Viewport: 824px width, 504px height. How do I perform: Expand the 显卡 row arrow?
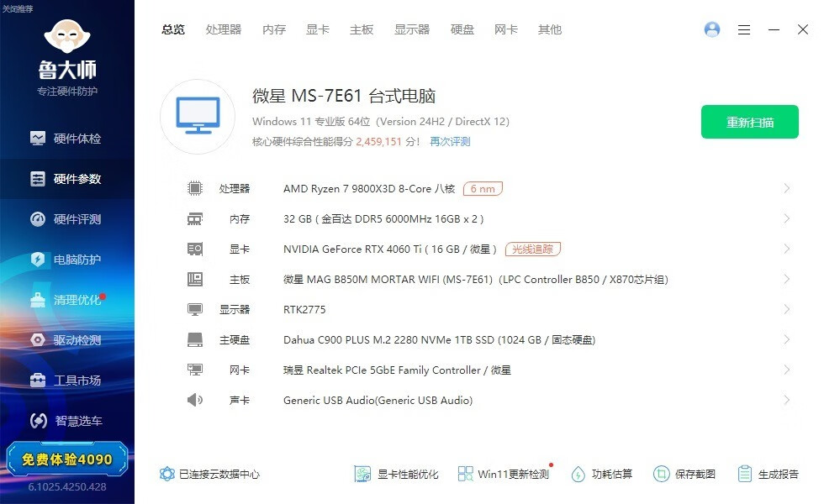(x=786, y=249)
